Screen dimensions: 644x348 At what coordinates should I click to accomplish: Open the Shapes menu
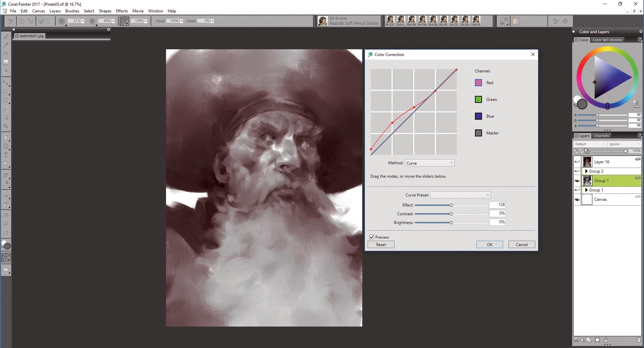[105, 11]
